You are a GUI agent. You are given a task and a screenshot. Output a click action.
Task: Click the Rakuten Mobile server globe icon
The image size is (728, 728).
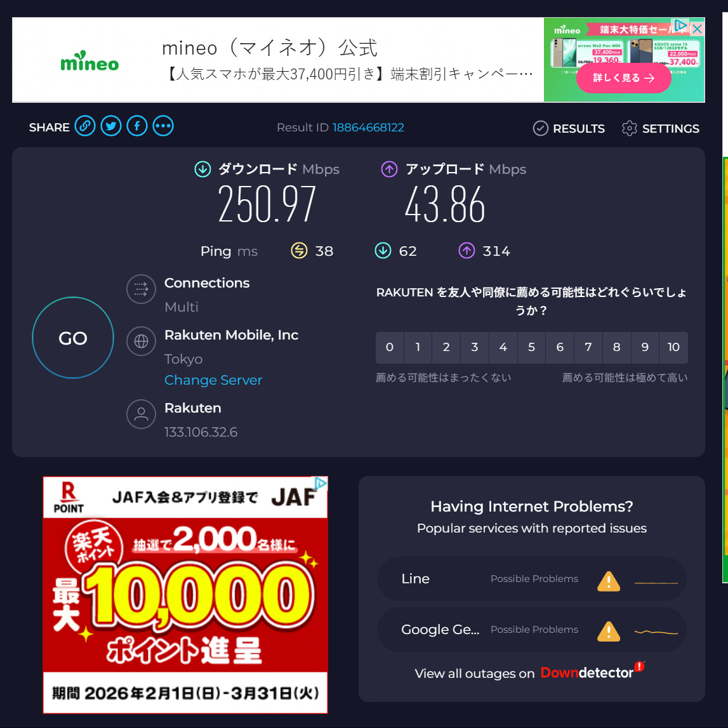pos(141,341)
